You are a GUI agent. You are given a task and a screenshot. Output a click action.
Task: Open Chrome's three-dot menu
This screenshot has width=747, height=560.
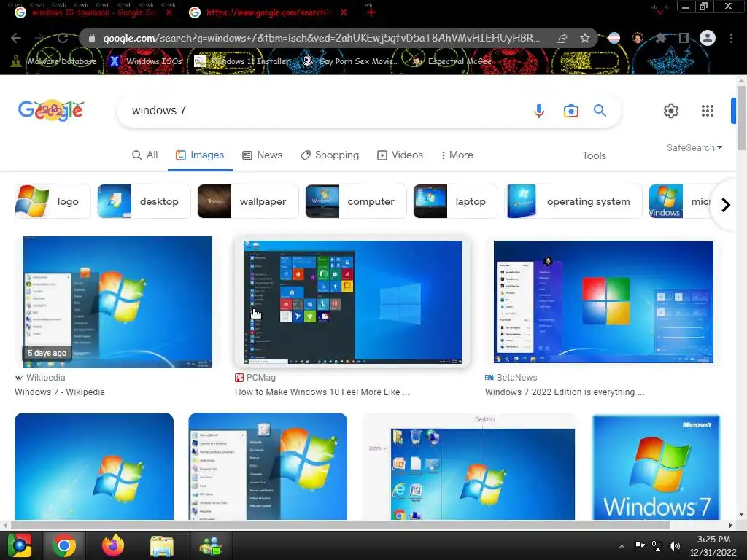[x=731, y=38]
